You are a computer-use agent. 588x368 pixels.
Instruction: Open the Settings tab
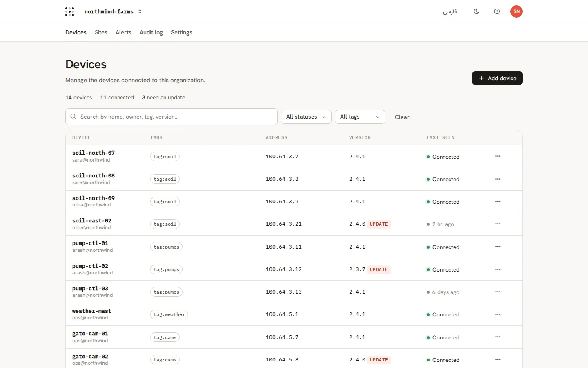pos(182,32)
